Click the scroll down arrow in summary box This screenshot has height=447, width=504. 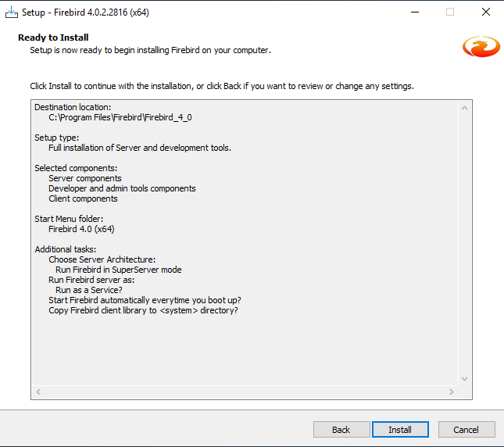click(x=465, y=378)
